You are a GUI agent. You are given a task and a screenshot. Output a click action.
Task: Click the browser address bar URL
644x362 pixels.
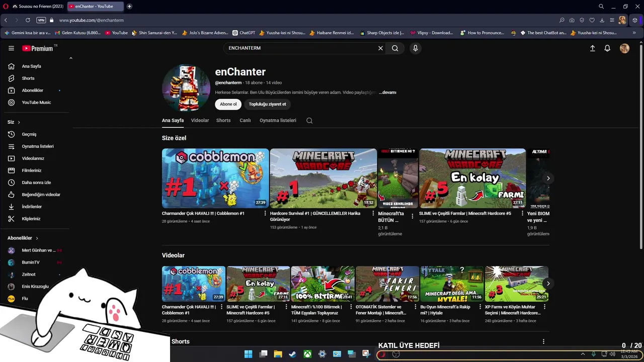91,20
